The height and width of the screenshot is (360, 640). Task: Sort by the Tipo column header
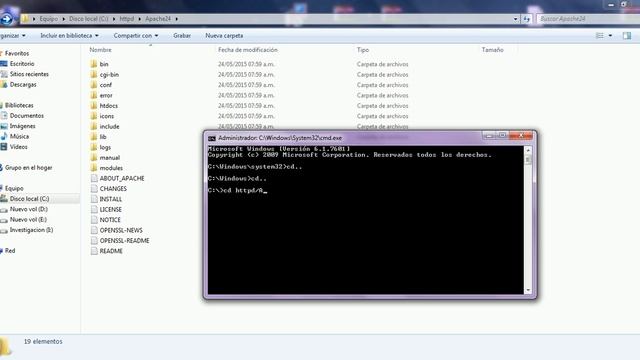[x=363, y=50]
